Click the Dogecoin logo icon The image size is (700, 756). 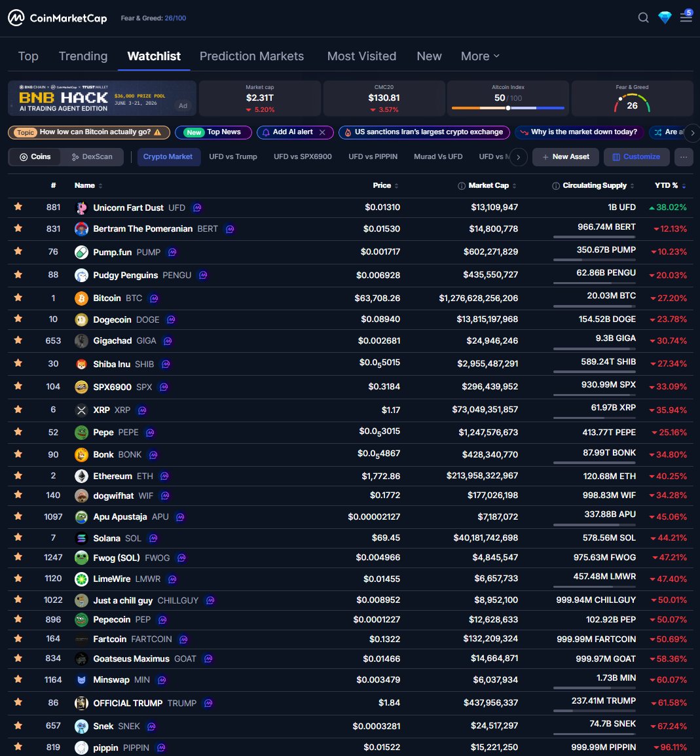[x=82, y=319]
